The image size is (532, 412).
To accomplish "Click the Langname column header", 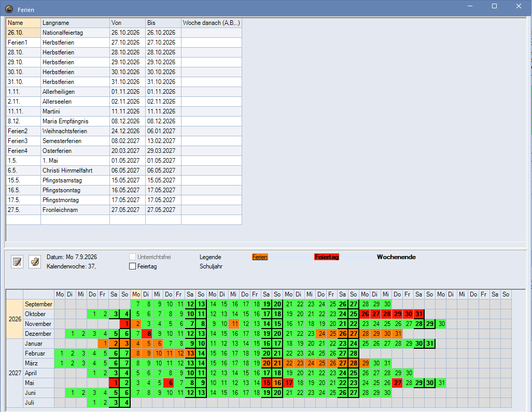I will (75, 23).
